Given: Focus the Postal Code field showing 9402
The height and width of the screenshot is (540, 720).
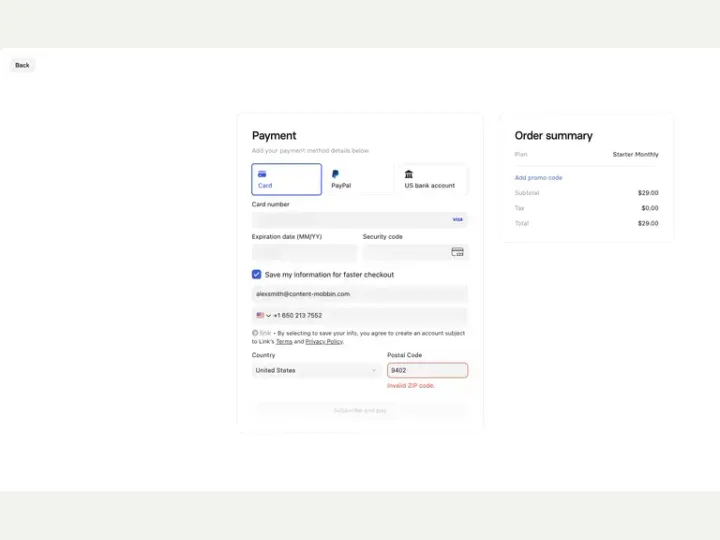Looking at the screenshot, I should coord(428,371).
